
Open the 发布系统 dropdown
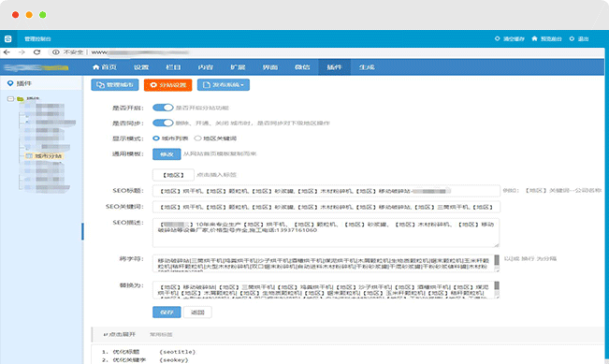[x=224, y=85]
